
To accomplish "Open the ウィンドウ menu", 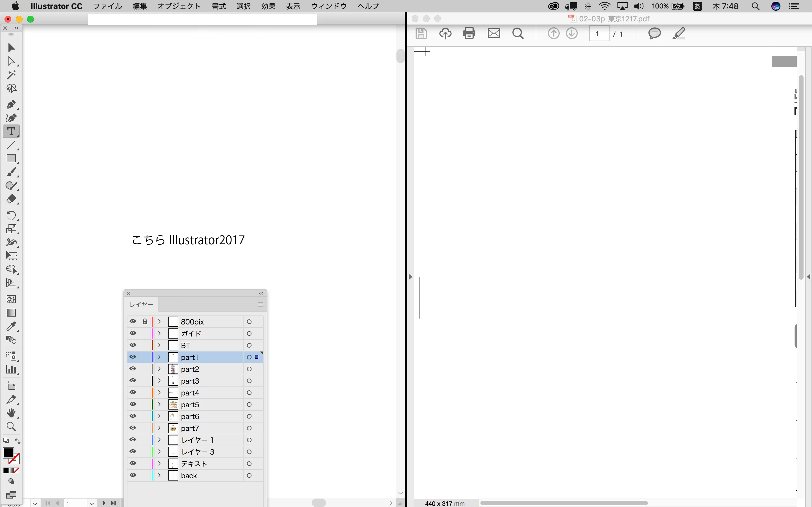I will [328, 6].
